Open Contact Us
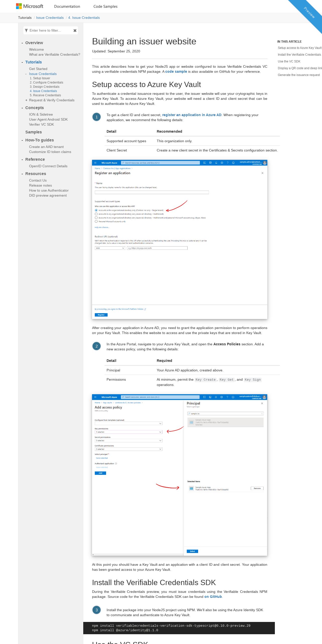Viewport: 322px width, 644px height. pyautogui.click(x=38, y=181)
